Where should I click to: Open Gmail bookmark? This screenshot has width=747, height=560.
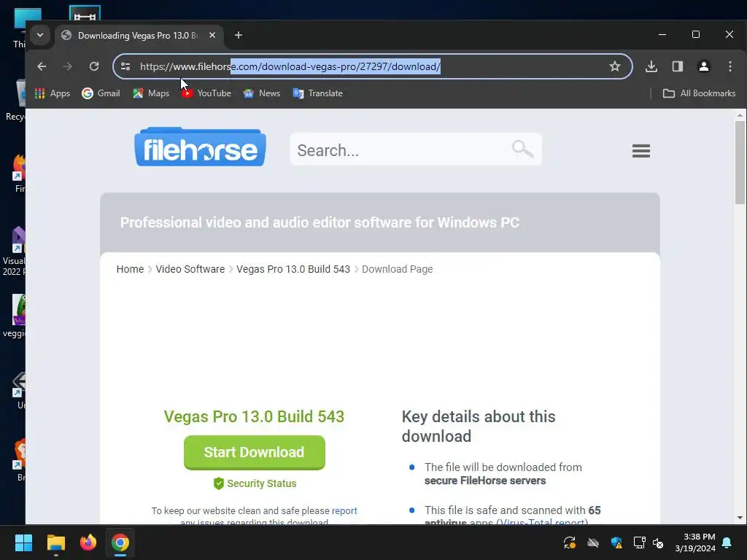[101, 93]
